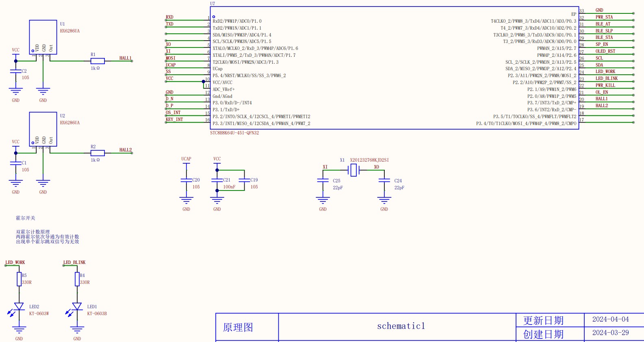Click the LED1 diode symbol
The image size is (644, 342).
77,307
